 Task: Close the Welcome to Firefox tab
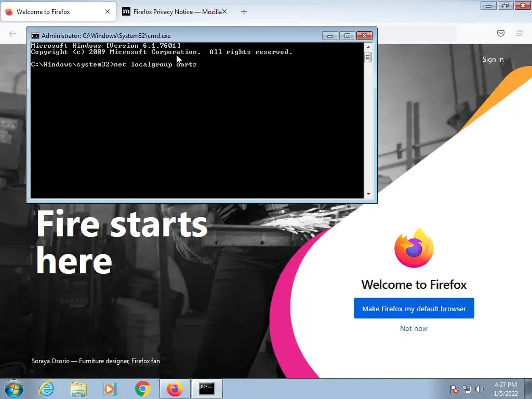pos(108,11)
